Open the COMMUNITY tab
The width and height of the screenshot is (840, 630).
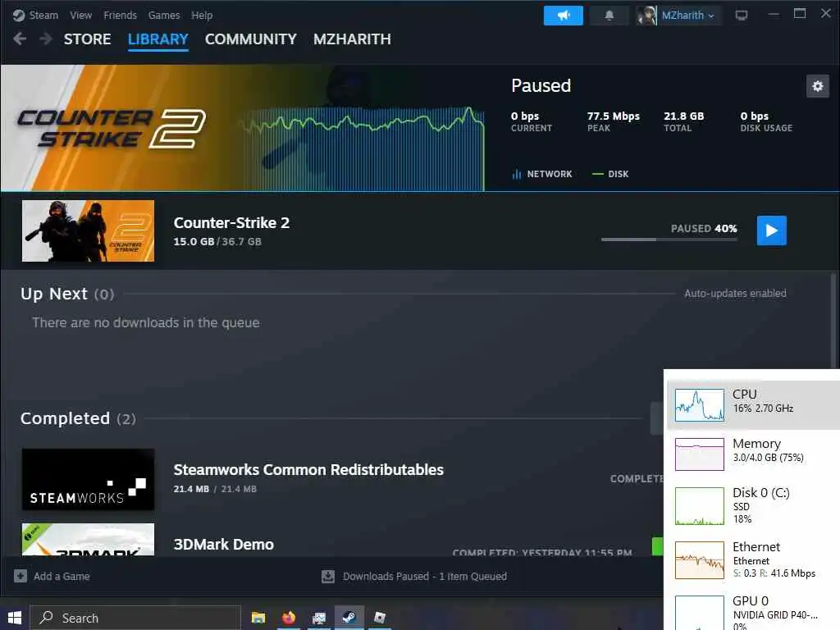(x=251, y=39)
